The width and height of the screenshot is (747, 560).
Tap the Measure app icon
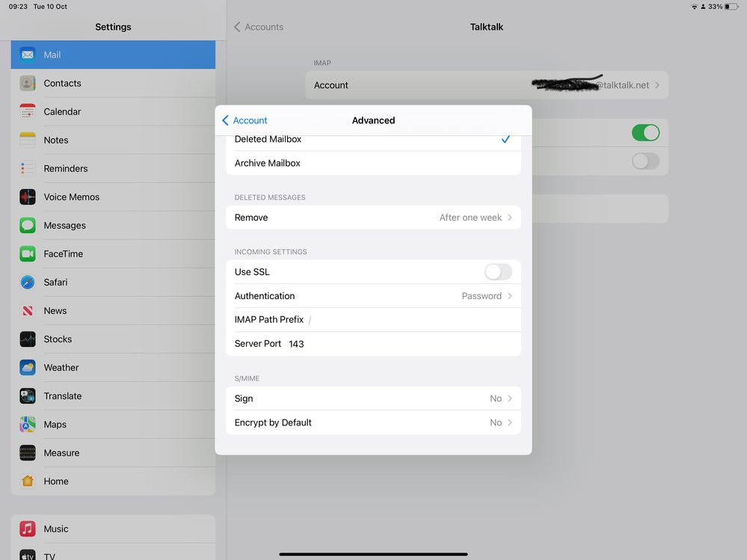tap(28, 453)
